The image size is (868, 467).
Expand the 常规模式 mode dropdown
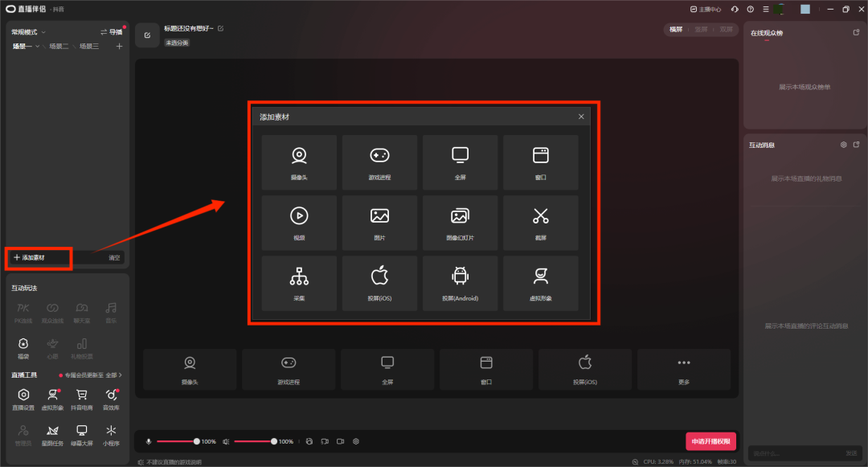point(28,32)
